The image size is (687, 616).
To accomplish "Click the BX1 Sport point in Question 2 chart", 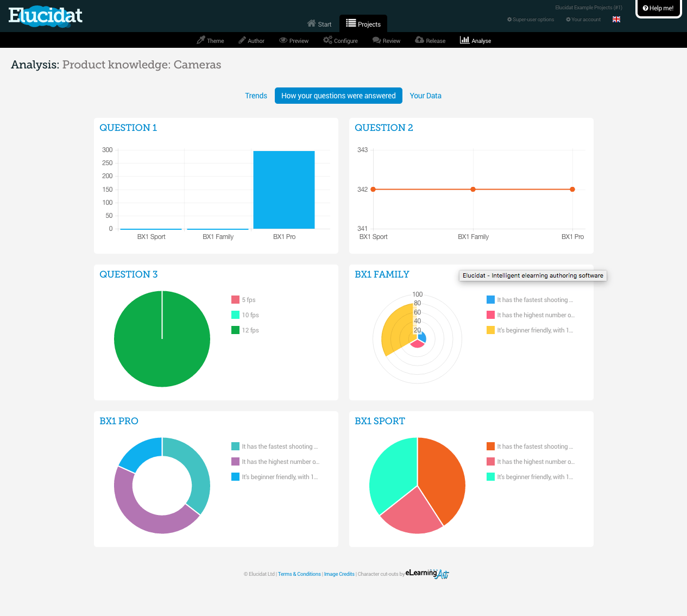I will 373,189.
